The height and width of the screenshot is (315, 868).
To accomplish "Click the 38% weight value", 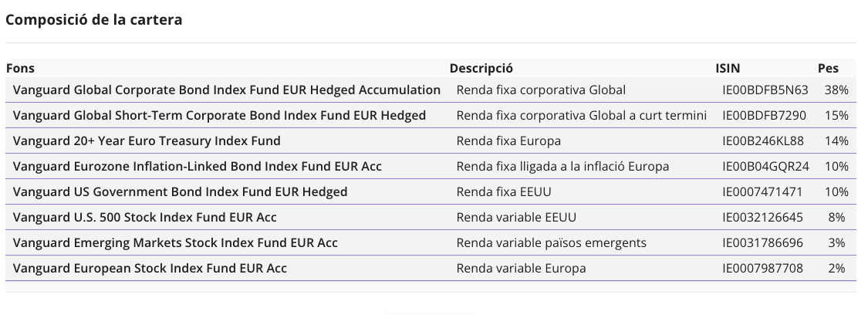I will [836, 90].
